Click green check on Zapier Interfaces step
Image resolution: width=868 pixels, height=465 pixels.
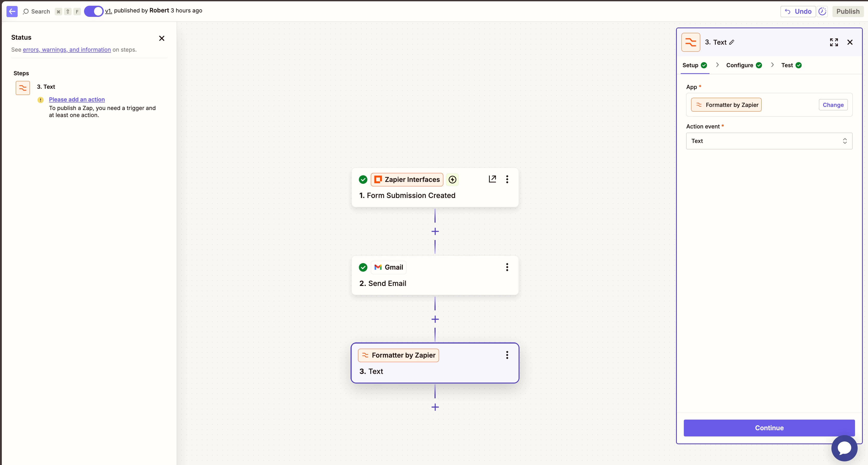[363, 180]
